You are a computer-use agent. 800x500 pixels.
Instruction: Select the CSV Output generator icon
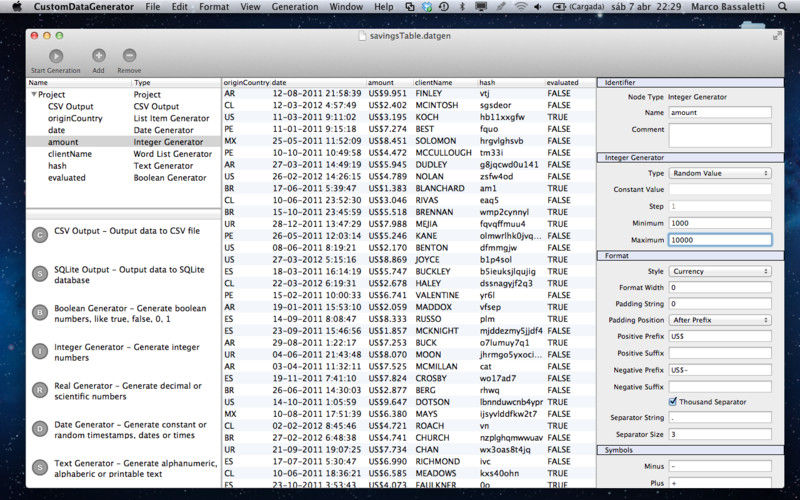pos(40,235)
